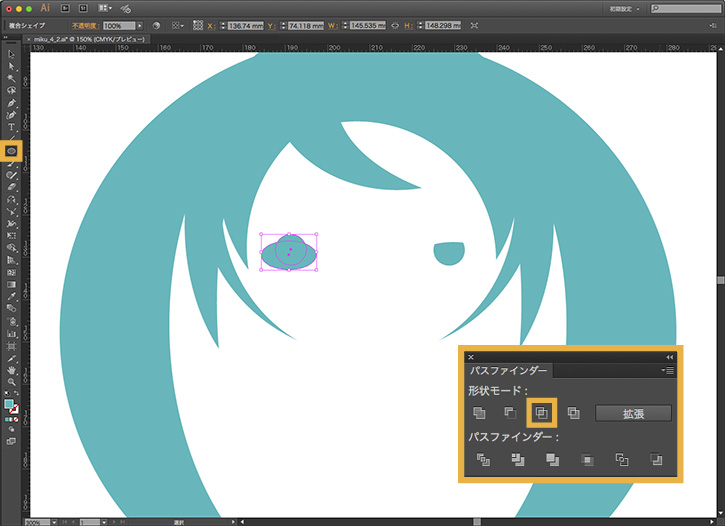Swap fill and stroke colors
Image resolution: width=725 pixels, height=526 pixels.
click(16, 393)
